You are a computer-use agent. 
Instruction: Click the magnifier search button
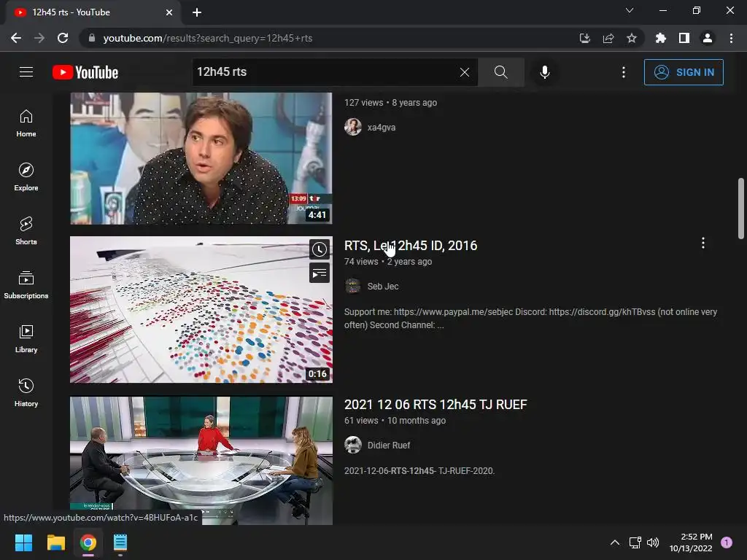(x=500, y=72)
